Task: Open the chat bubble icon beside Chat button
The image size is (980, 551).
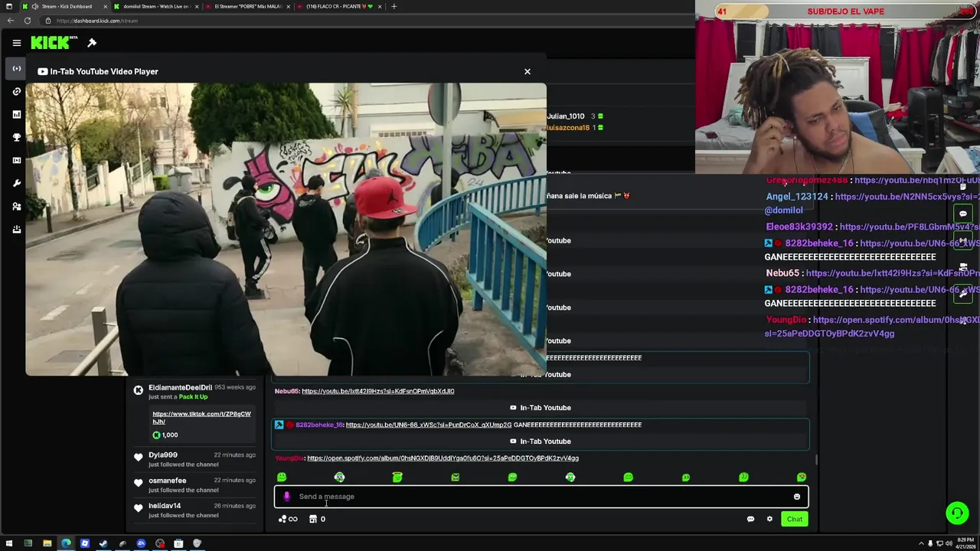Action: tap(750, 519)
